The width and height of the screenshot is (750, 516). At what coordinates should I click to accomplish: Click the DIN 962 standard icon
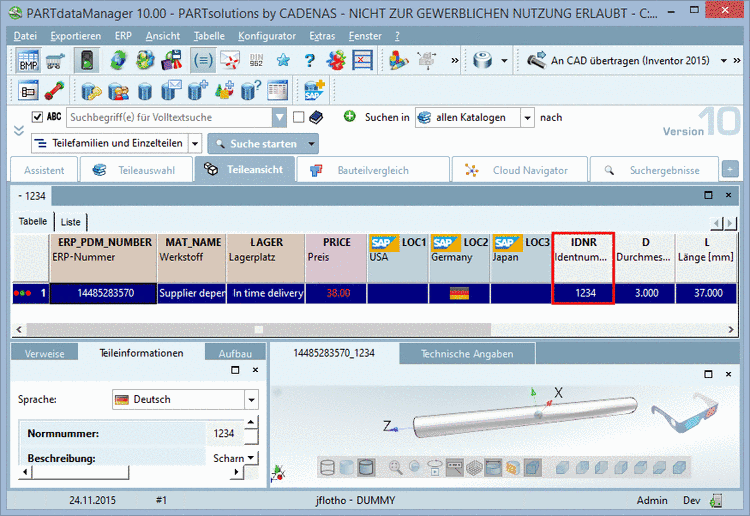[256, 61]
